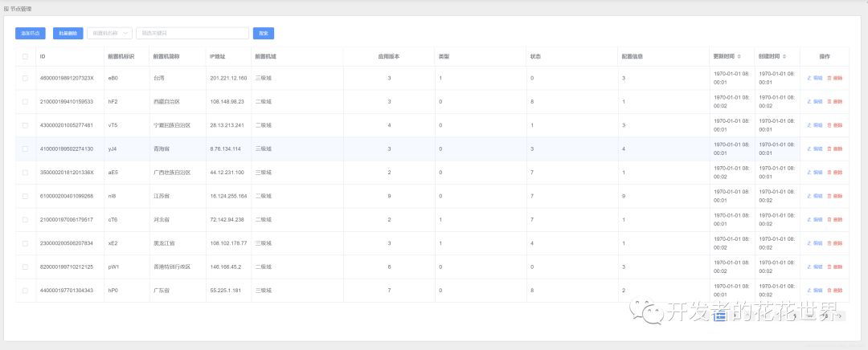Open edit for row vT5
Image resolution: width=868 pixels, height=350 pixels.
point(815,125)
